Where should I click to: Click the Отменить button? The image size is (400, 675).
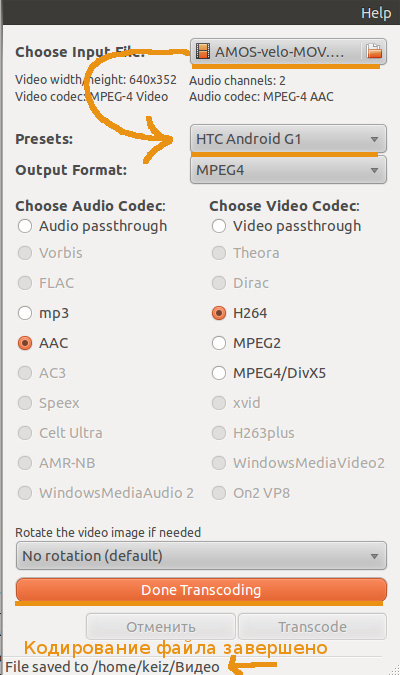click(161, 627)
